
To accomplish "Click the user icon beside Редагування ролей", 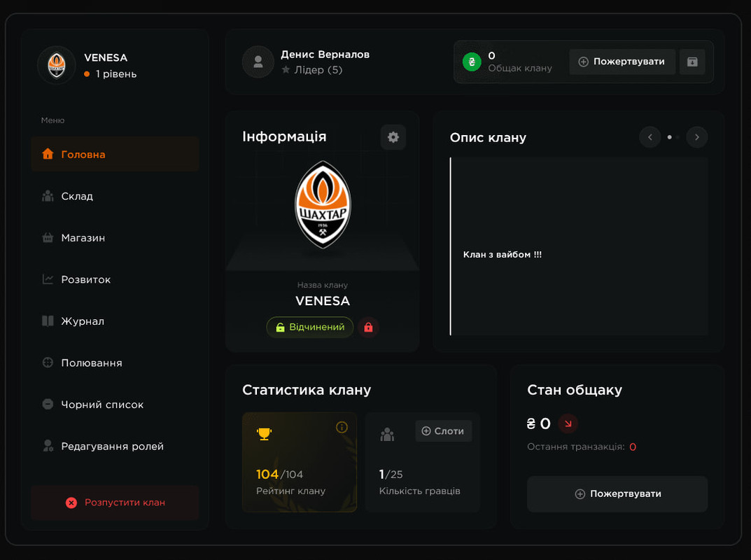I will [48, 446].
